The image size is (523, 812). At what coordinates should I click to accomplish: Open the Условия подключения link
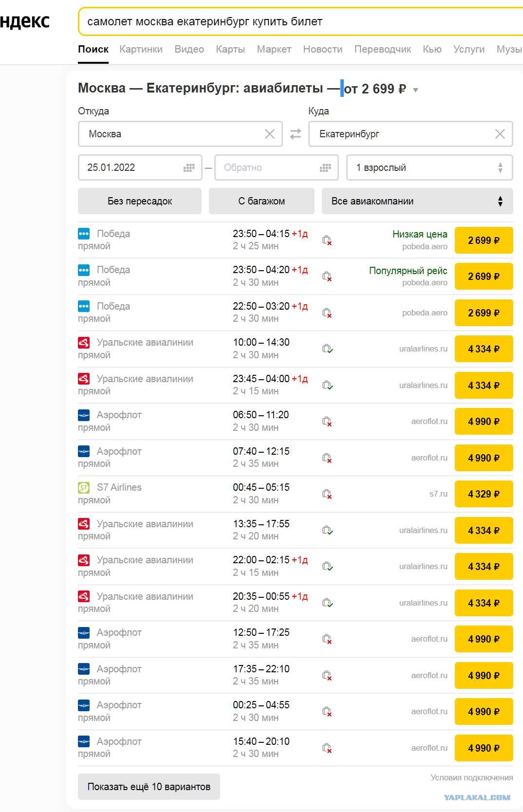pyautogui.click(x=471, y=777)
